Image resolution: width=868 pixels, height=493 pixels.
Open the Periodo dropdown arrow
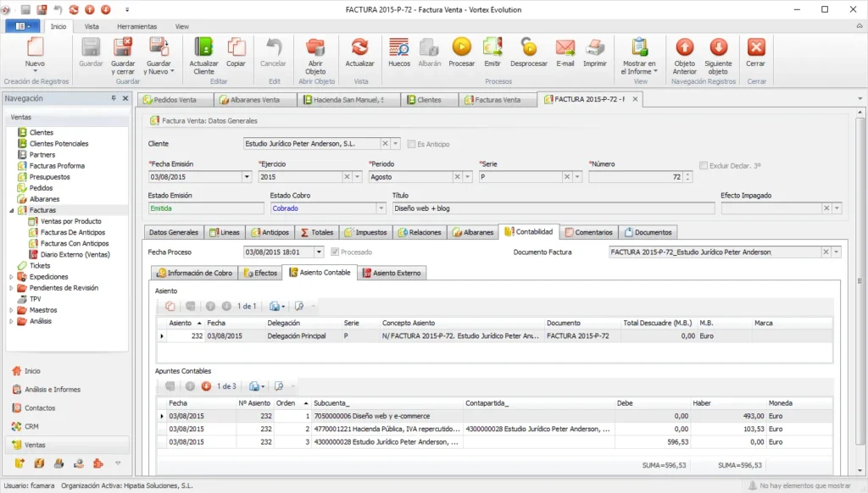(x=468, y=177)
